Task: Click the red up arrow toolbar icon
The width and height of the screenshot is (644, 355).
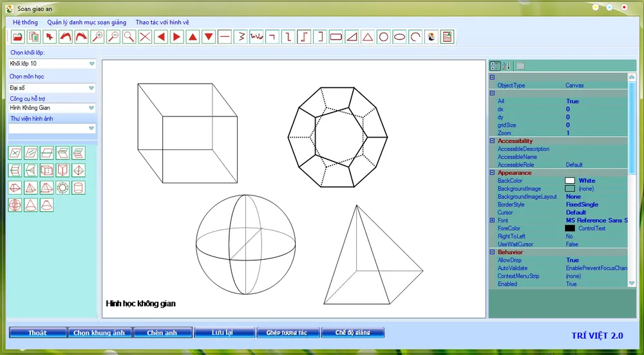Action: coord(193,37)
